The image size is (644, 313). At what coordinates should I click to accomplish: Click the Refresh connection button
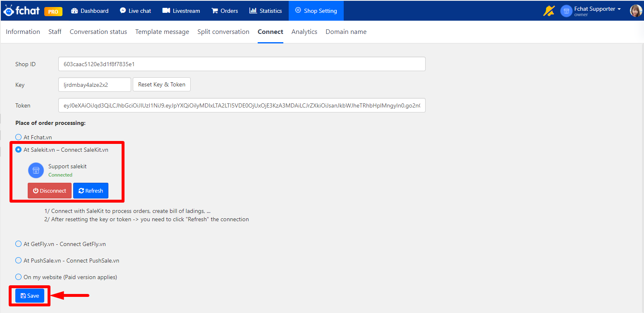(x=91, y=191)
